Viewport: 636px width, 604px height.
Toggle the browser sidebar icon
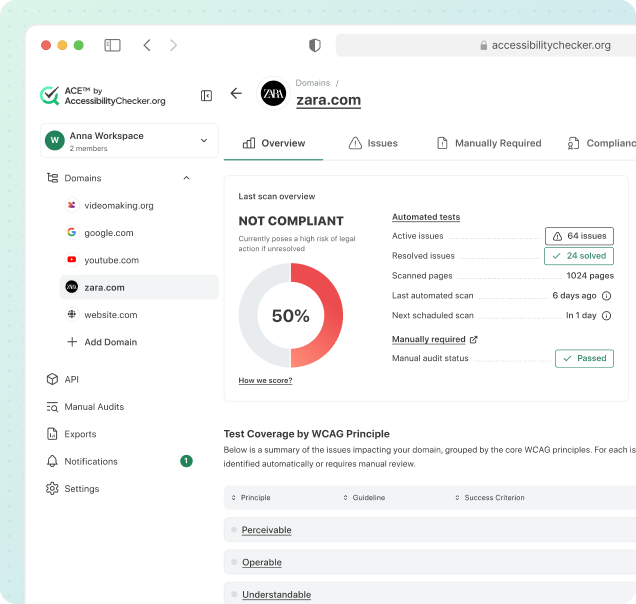112,45
